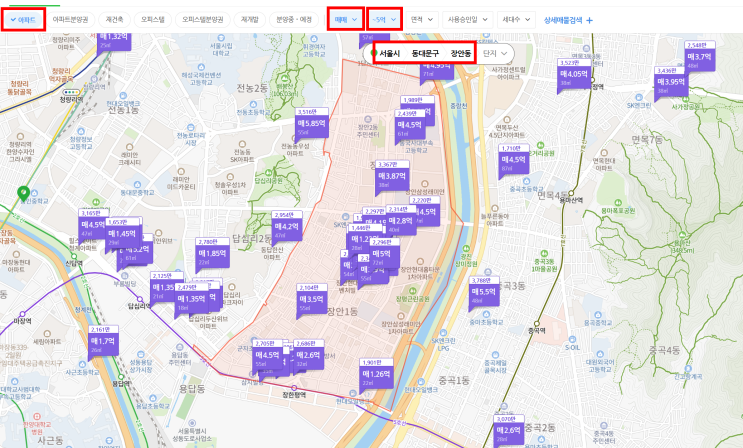This screenshot has width=743, height=448.
Task: Open the 매 2.8억 40㎡ listing marker
Action: 401,220
